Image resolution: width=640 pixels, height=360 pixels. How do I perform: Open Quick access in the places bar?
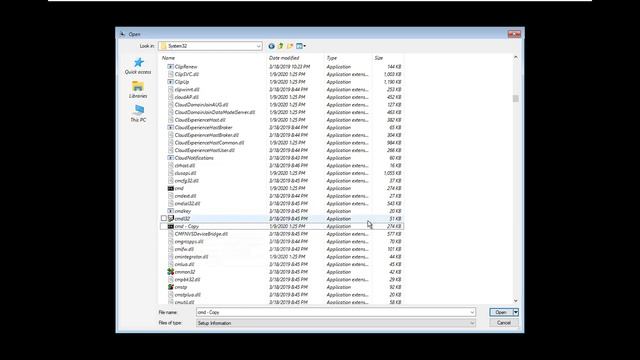[138, 66]
